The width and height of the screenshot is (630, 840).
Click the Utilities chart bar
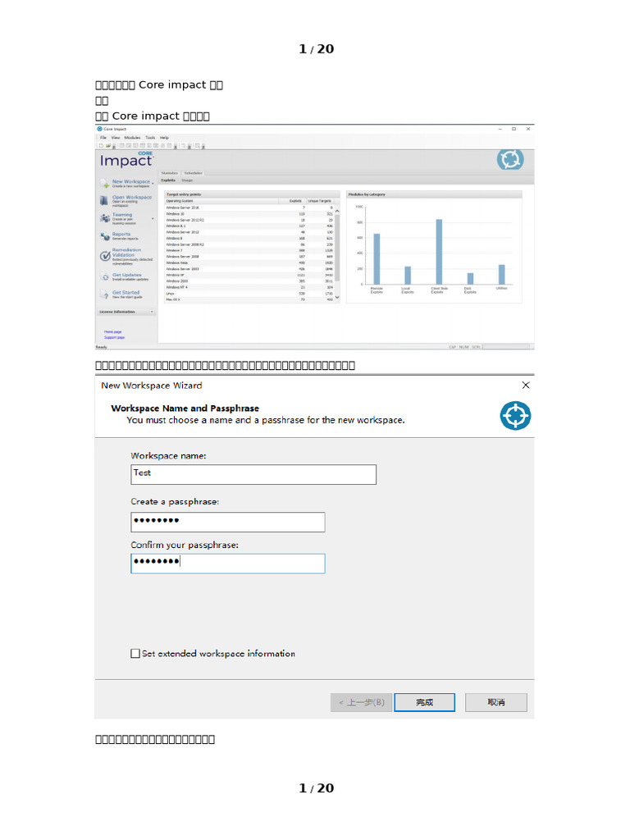click(501, 274)
